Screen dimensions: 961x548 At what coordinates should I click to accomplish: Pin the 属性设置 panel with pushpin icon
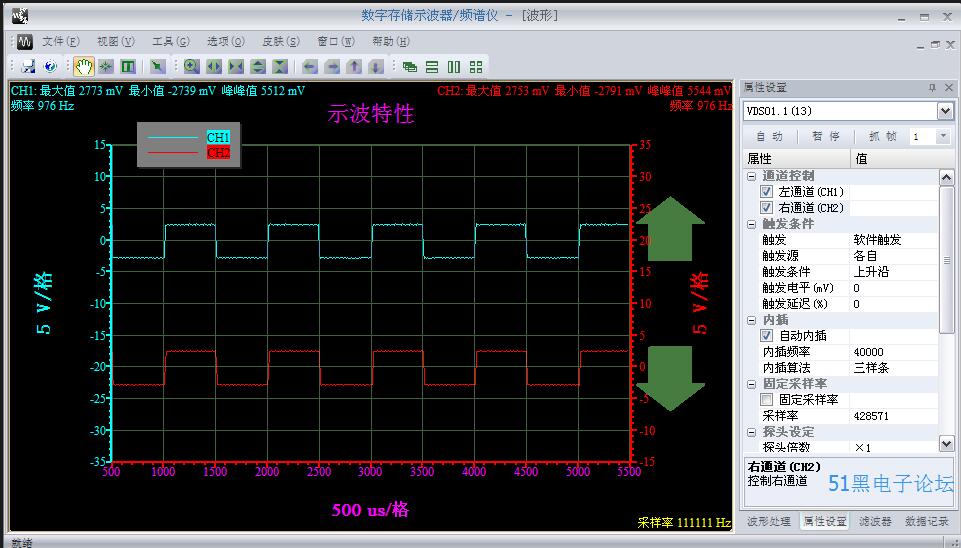(x=932, y=88)
